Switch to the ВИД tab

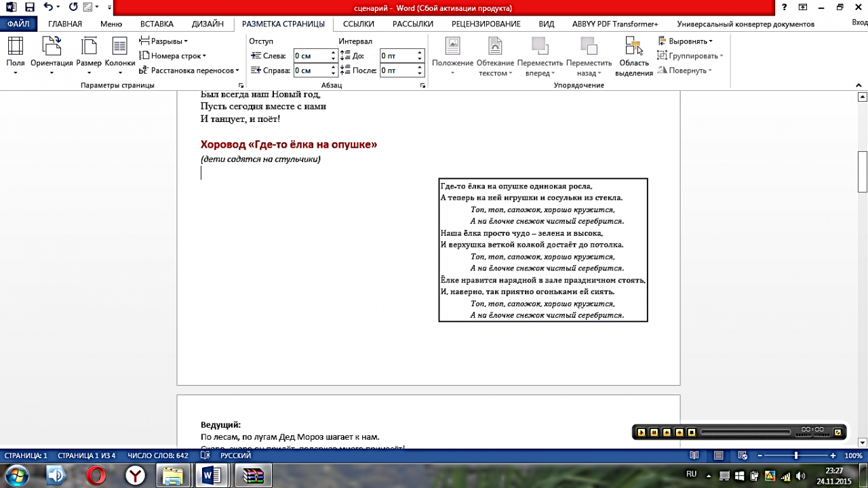pos(547,24)
